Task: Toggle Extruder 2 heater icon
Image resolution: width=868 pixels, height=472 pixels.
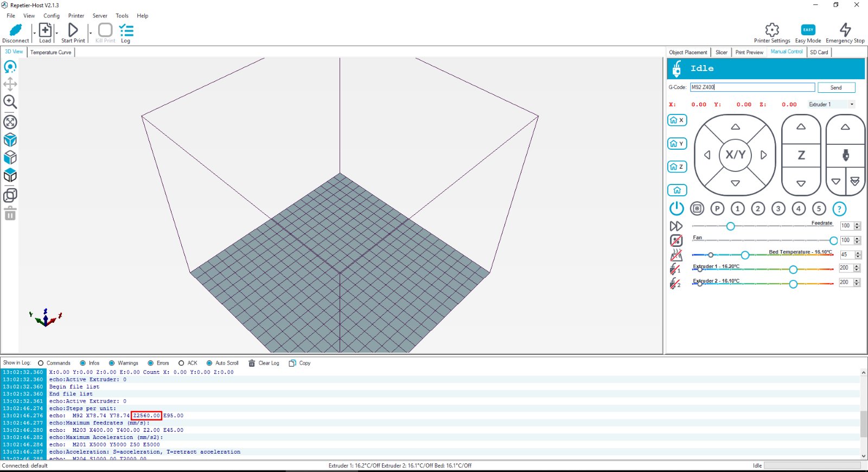Action: coord(675,283)
